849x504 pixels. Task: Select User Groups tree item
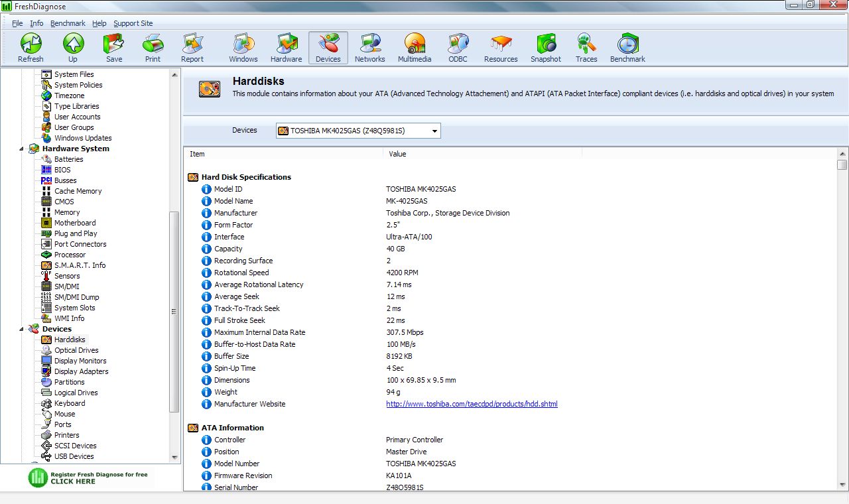(74, 127)
